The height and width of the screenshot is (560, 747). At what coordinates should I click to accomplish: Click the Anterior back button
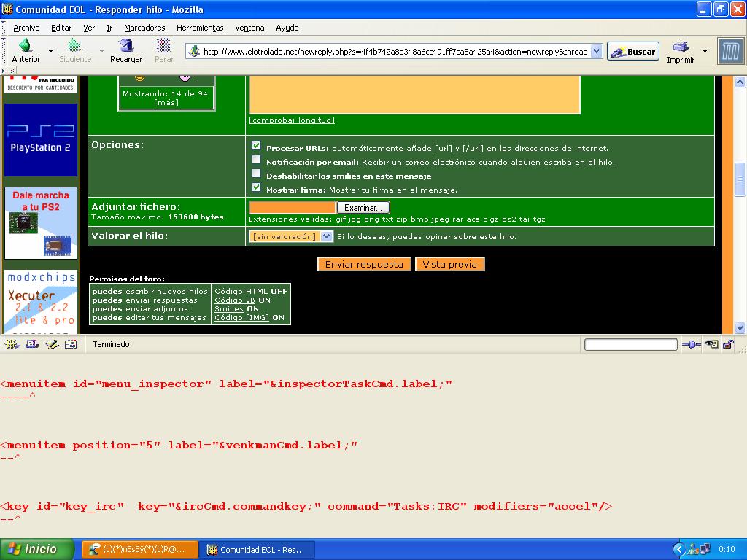coord(26,50)
